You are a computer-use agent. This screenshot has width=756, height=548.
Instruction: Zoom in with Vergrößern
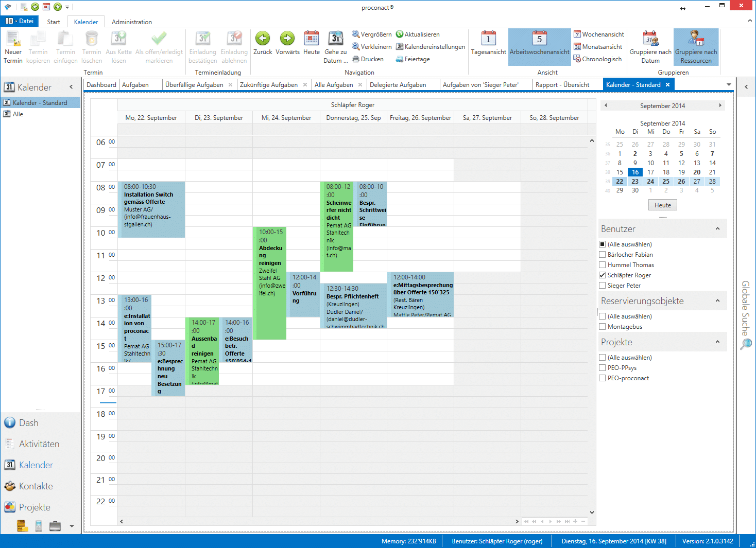pyautogui.click(x=371, y=34)
